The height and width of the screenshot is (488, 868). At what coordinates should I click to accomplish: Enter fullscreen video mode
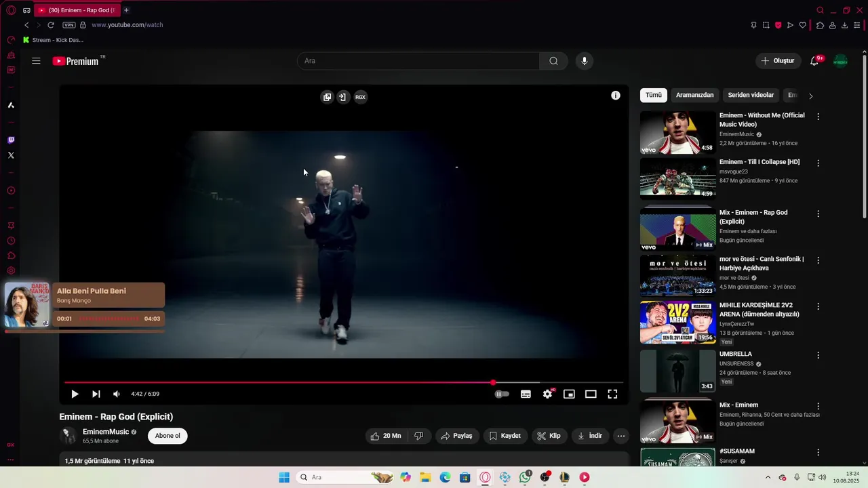(x=612, y=394)
